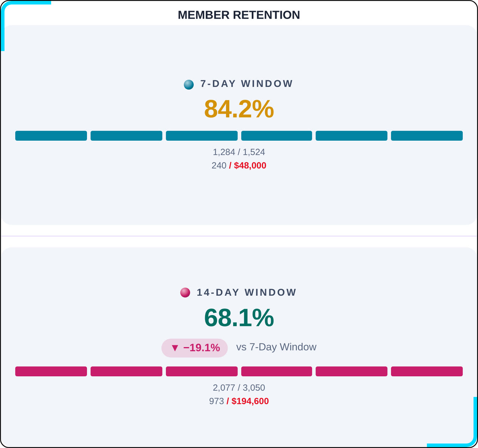This screenshot has width=478, height=448.
Task: Select the first teal progress segment
Action: pyautogui.click(x=51, y=136)
